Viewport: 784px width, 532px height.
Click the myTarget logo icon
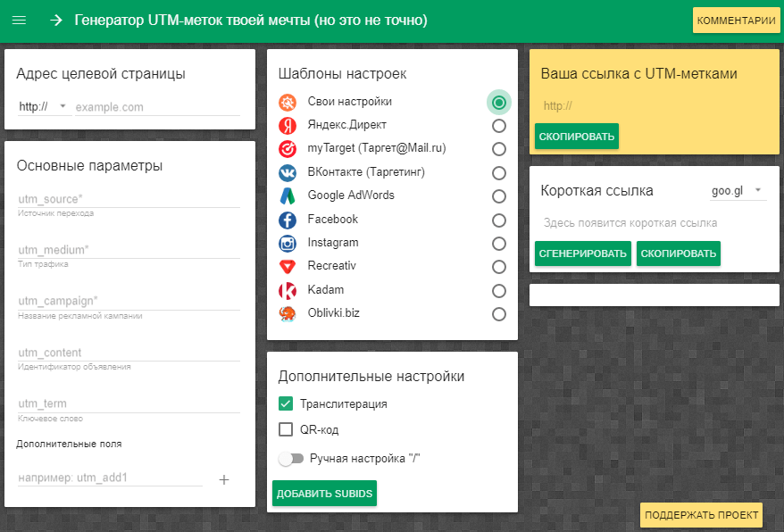288,148
